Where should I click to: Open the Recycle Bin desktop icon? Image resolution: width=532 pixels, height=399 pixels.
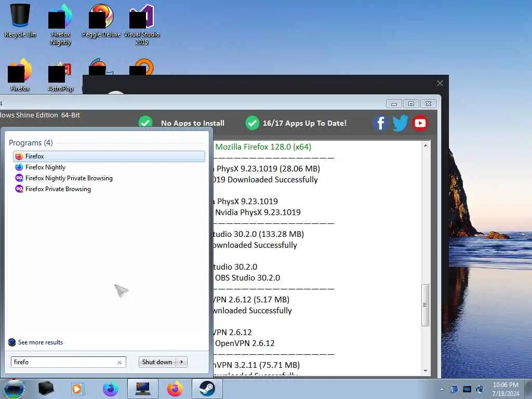point(20,19)
